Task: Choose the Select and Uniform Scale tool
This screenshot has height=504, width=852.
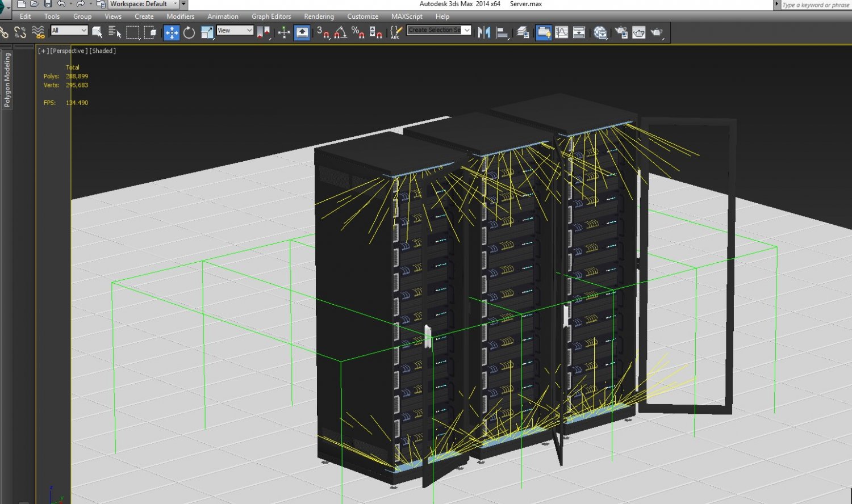Action: (207, 32)
